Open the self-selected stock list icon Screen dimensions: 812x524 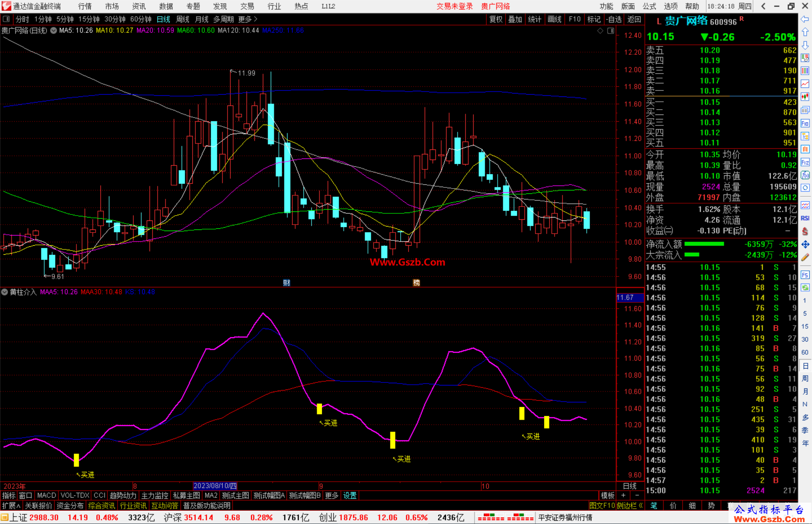[x=805, y=58]
